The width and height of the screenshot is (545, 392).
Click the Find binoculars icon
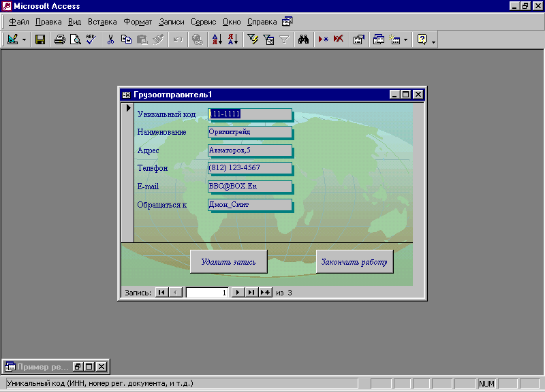pyautogui.click(x=303, y=39)
